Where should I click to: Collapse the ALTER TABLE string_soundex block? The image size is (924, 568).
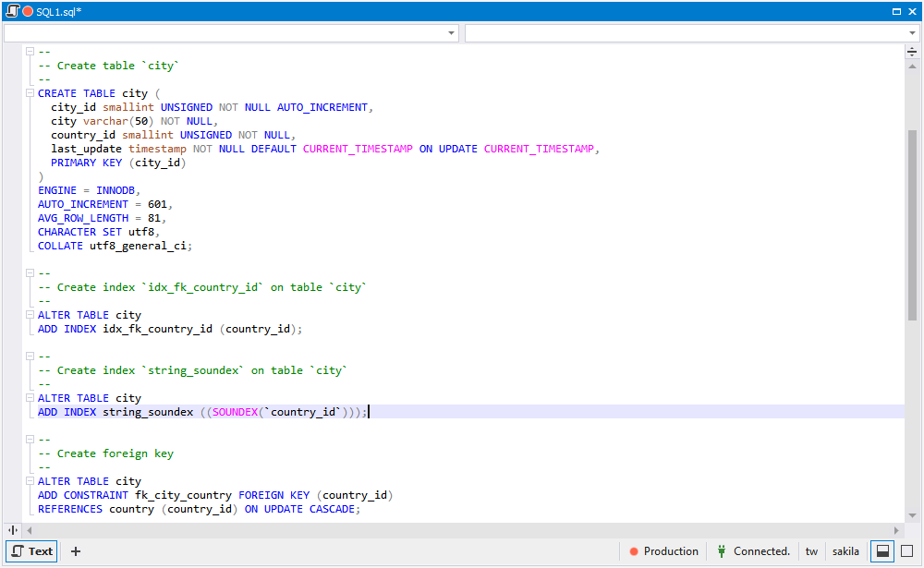30,398
